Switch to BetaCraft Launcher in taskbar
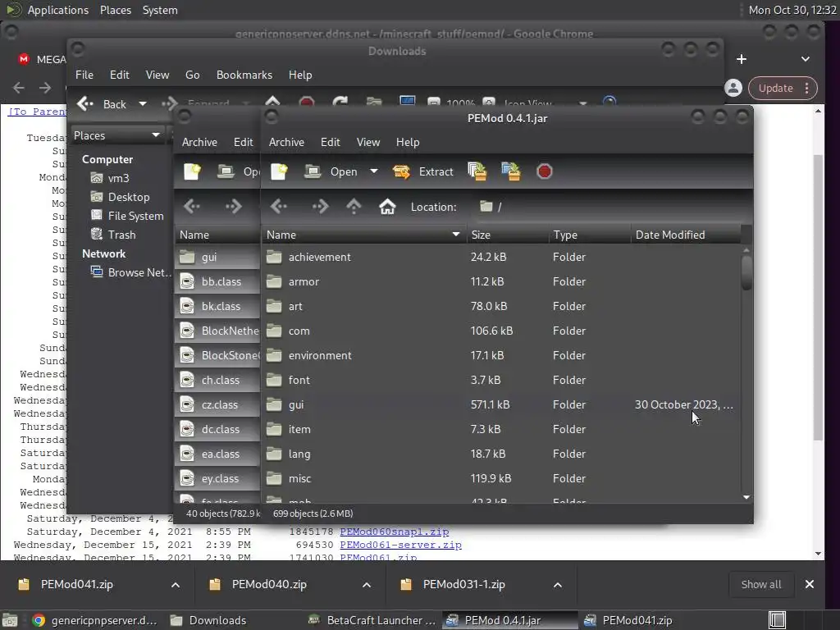Screen dimensions: 840x630 [373, 620]
